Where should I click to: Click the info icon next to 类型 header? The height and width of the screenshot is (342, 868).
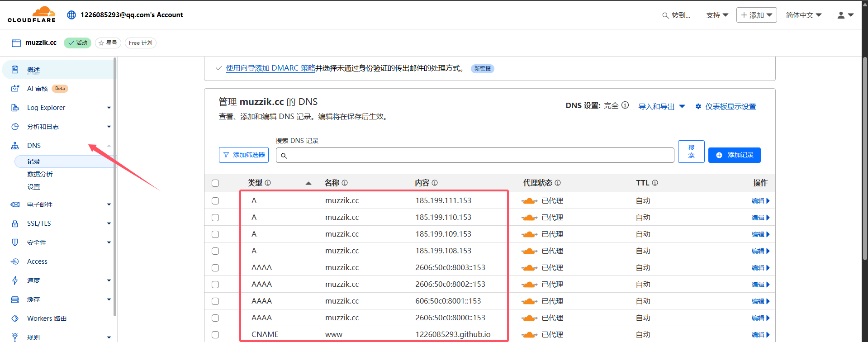pyautogui.click(x=268, y=183)
